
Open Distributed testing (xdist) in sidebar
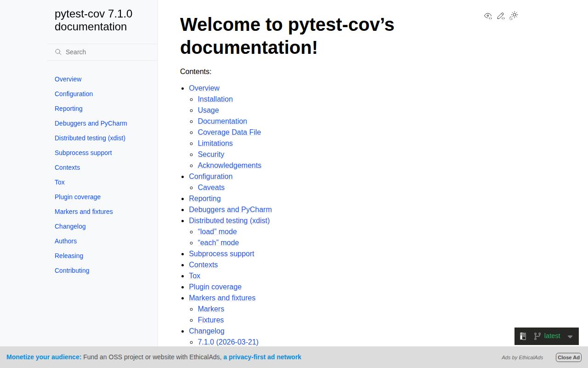pyautogui.click(x=90, y=138)
